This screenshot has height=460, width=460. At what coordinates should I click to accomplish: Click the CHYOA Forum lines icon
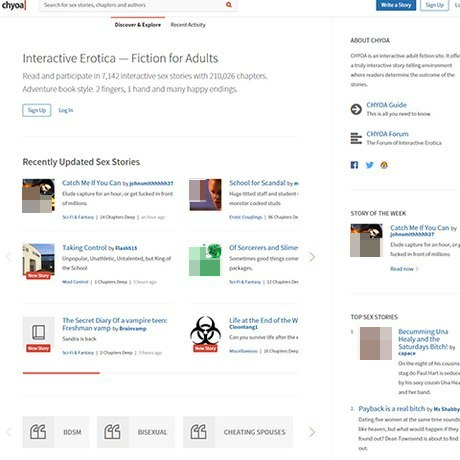pos(356,138)
